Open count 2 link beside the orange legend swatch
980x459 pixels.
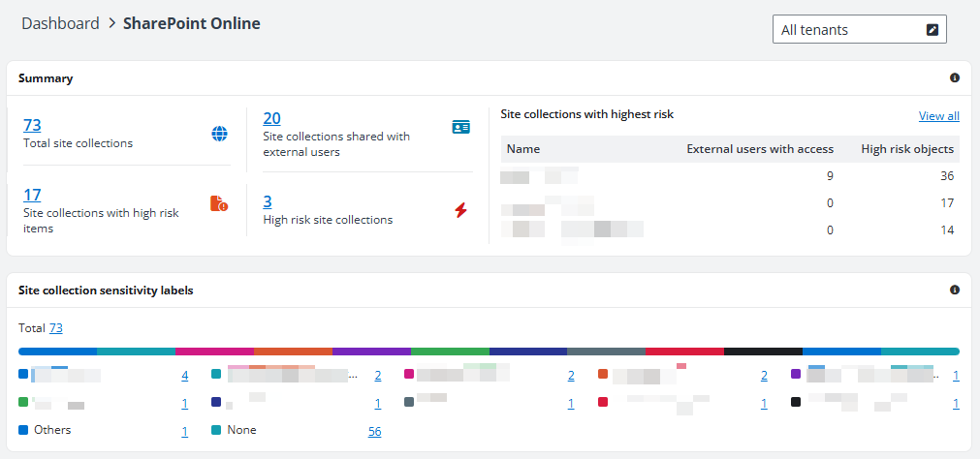[765, 376]
